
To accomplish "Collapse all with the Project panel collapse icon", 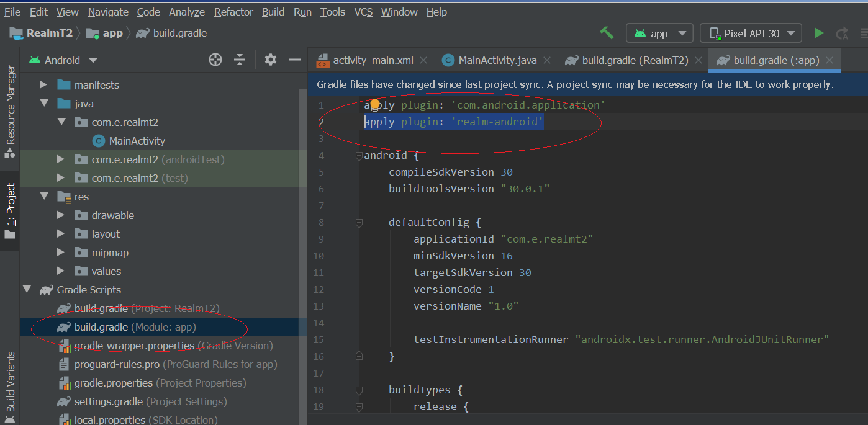I will click(x=240, y=60).
